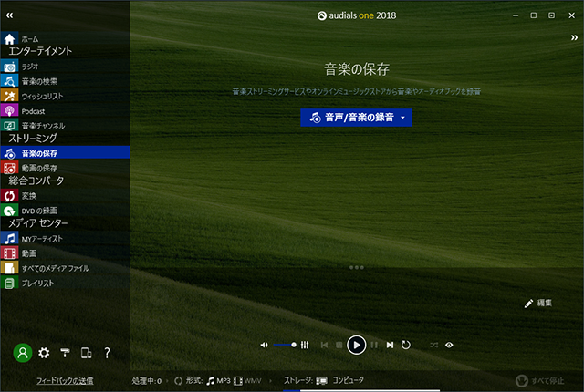Screen dimensions: 584x392
Task: Stop playback with the stop button
Action: point(339,345)
